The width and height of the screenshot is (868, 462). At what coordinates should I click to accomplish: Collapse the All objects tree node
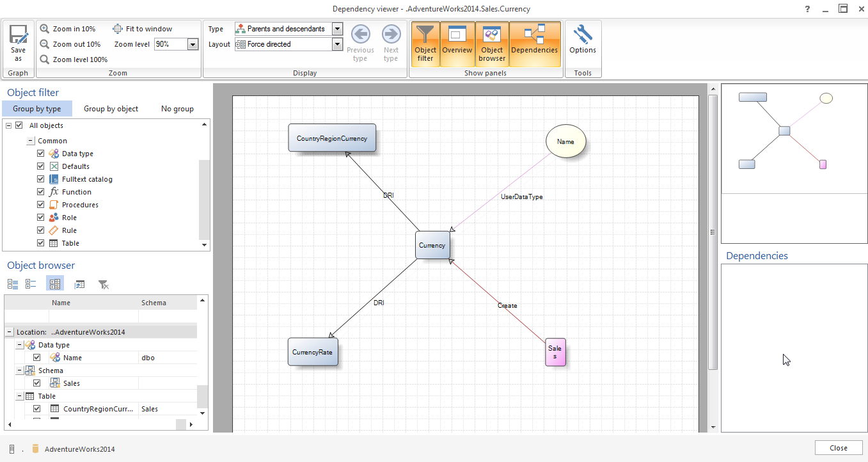tap(9, 125)
